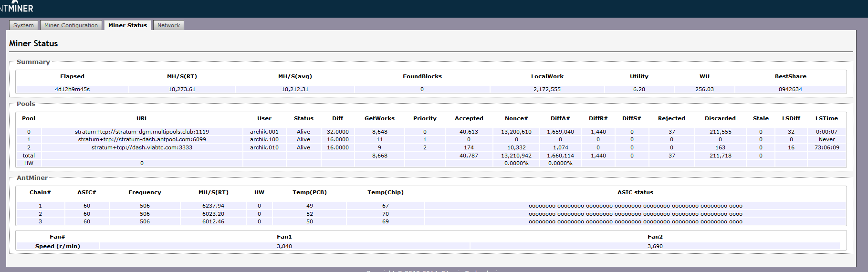868x272 pixels.
Task: Click LocalWork value 2,172,555
Action: click(547, 89)
